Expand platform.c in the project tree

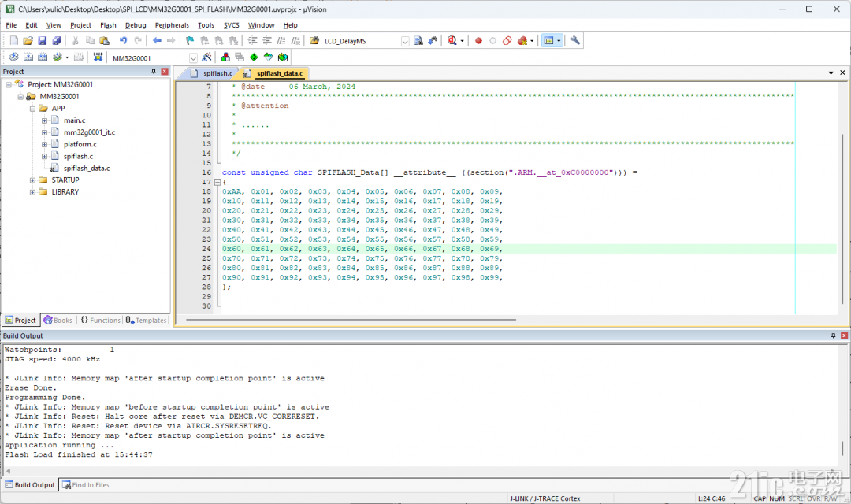tap(44, 144)
